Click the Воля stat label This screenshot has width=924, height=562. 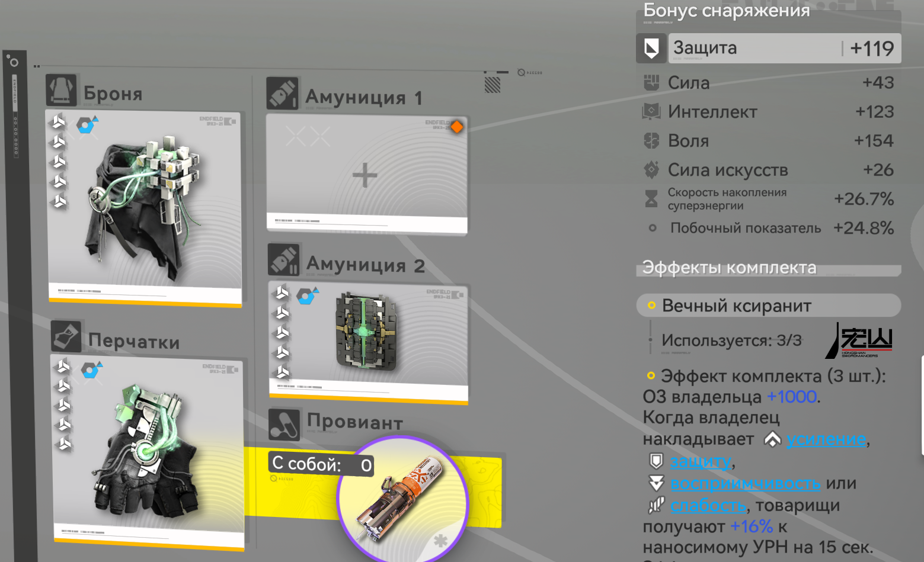(x=688, y=141)
